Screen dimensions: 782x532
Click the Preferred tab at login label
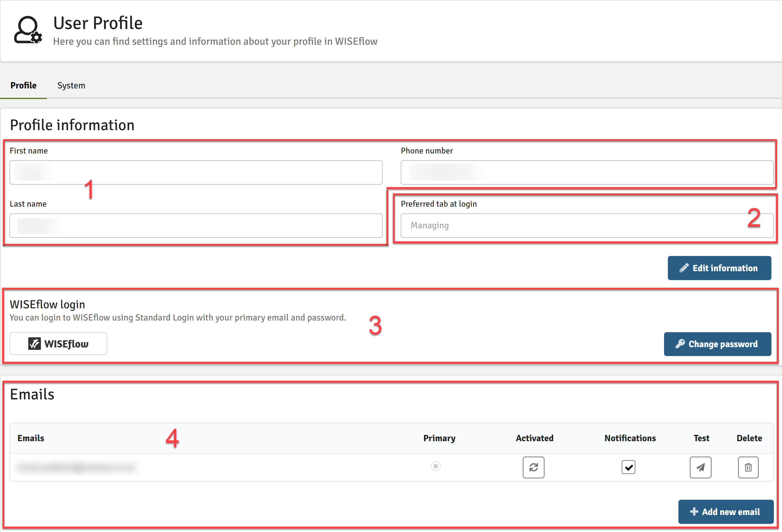coord(438,204)
